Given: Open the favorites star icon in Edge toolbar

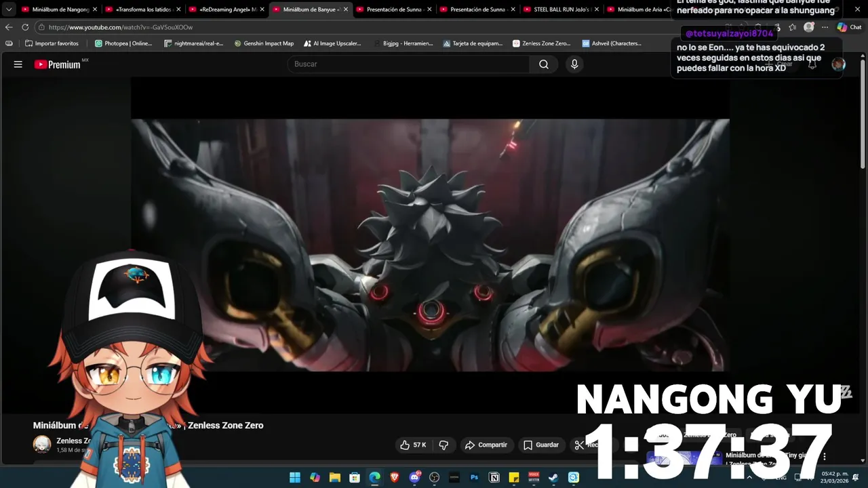Looking at the screenshot, I should [792, 27].
